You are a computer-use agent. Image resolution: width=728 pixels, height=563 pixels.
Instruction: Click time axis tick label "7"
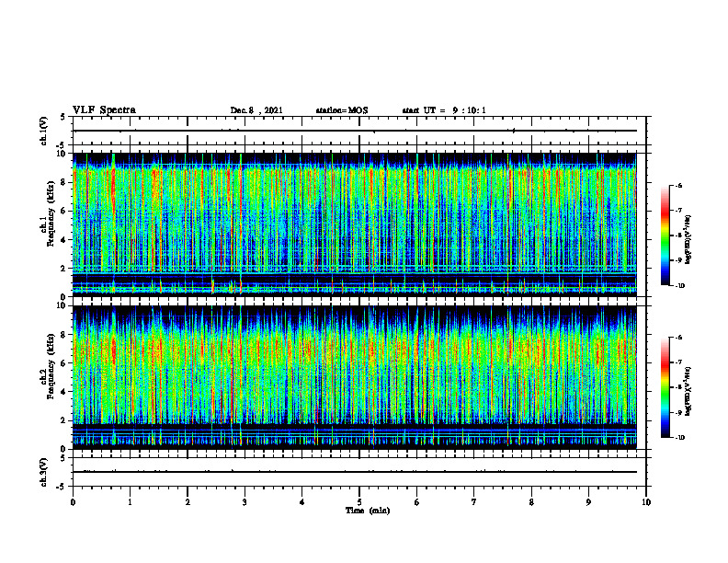(474, 502)
